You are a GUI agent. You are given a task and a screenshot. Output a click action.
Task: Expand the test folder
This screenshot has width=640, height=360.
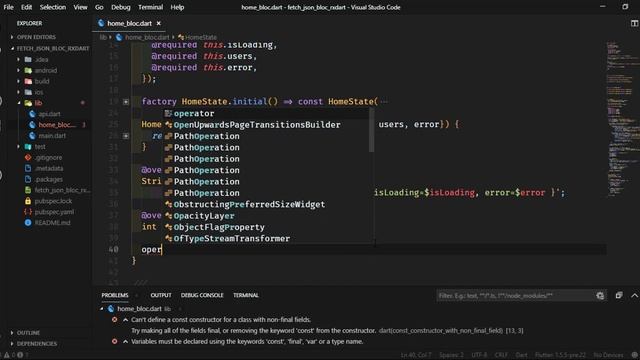pos(40,147)
